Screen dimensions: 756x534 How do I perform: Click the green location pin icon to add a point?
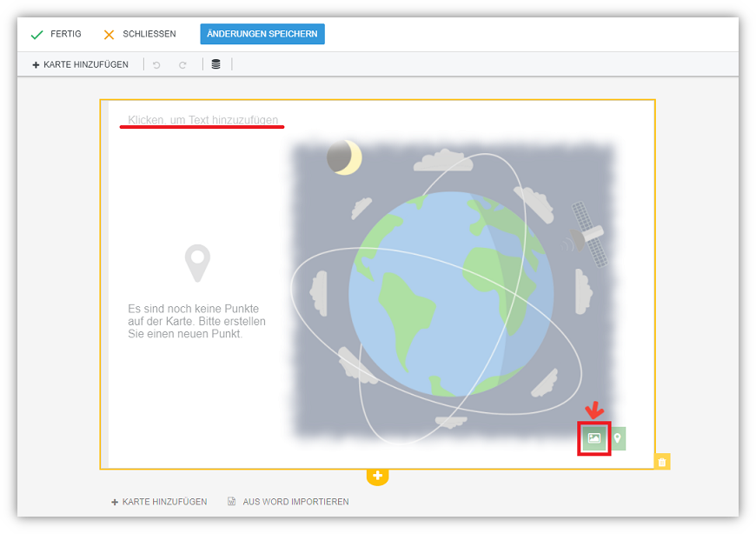pyautogui.click(x=618, y=438)
